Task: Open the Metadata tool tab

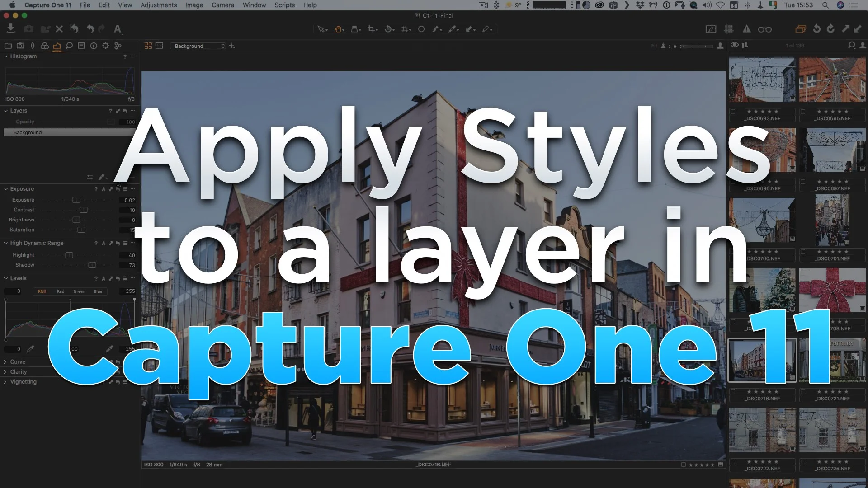Action: [x=81, y=46]
